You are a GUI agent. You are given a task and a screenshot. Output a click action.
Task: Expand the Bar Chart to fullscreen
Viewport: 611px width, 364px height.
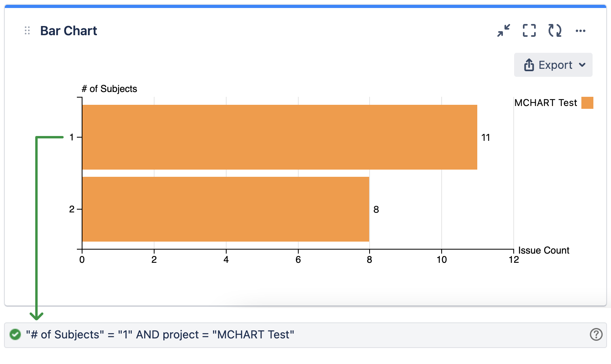click(x=529, y=30)
